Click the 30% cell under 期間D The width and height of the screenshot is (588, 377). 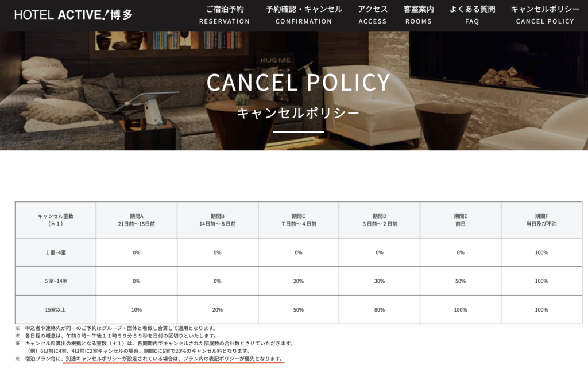[379, 281]
